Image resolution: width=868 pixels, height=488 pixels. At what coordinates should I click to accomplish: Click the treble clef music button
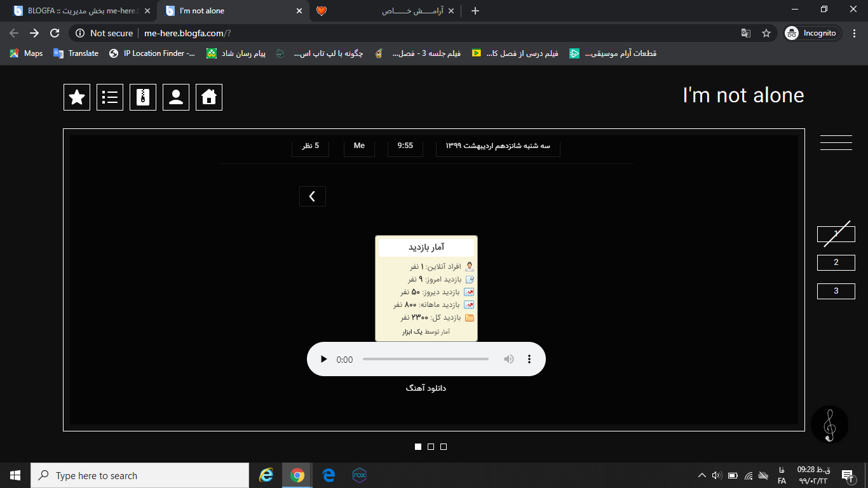click(x=829, y=424)
